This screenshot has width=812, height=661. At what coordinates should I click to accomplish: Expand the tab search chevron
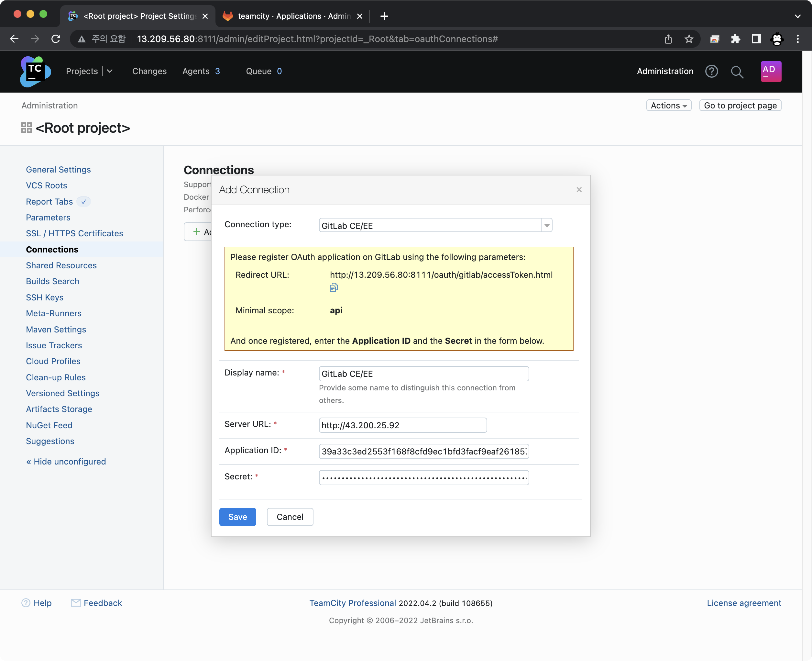(797, 16)
